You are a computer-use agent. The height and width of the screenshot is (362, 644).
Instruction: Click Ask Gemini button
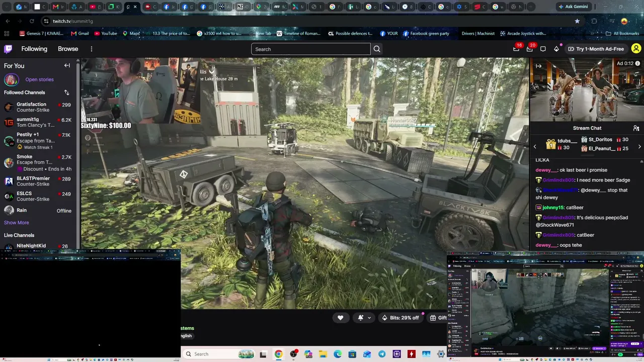point(573,7)
